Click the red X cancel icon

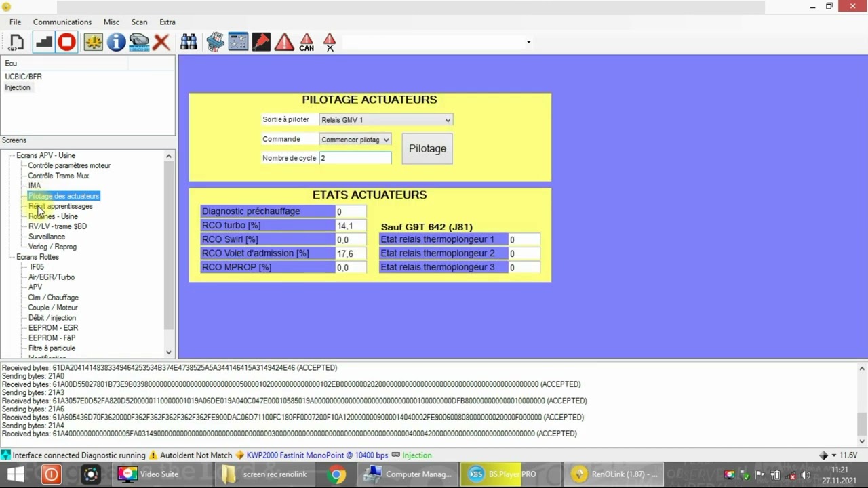point(161,42)
